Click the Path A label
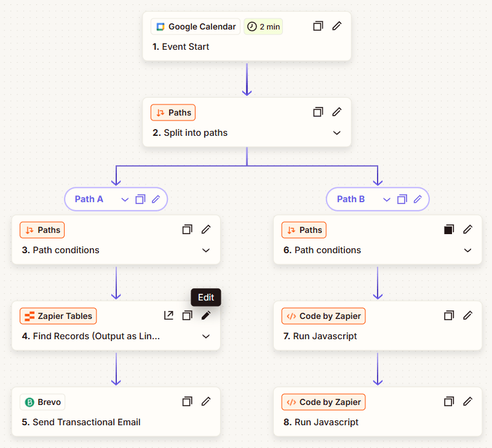The image size is (492, 448). (x=89, y=199)
